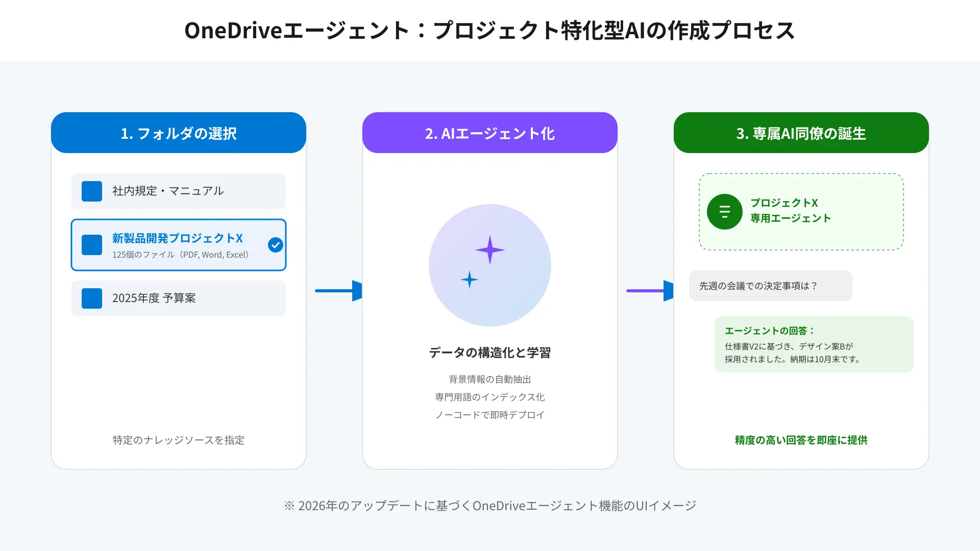Click the folder icon beside 新製品開発プロジェクトX
The width and height of the screenshot is (980, 551).
pyautogui.click(x=92, y=245)
